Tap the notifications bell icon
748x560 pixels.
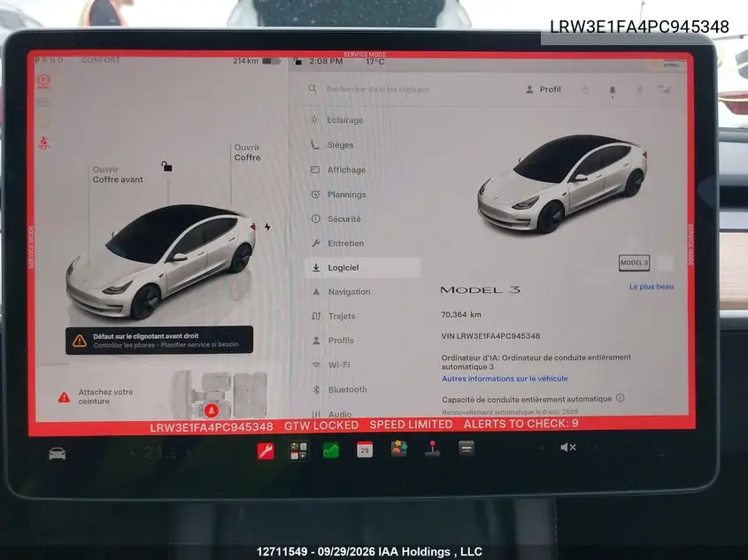point(613,90)
